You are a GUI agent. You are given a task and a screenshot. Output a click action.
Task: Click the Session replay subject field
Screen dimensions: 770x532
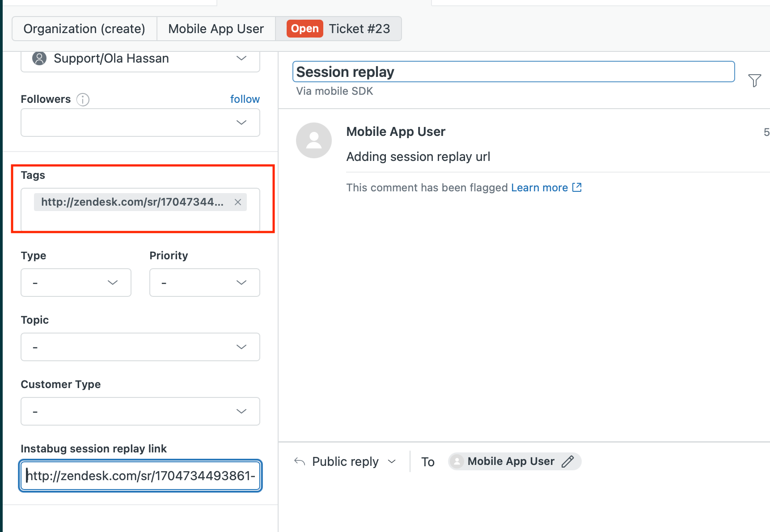[x=513, y=72]
